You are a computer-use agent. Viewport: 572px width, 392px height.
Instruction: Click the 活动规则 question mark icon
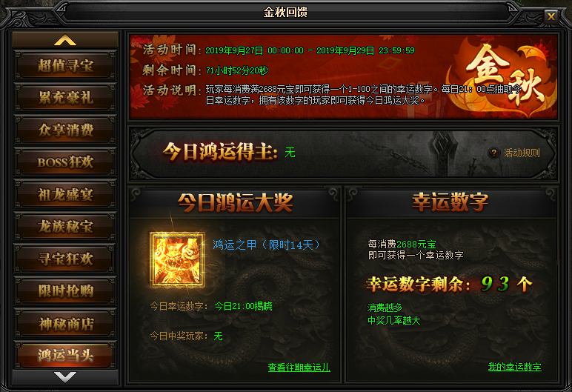coord(494,153)
